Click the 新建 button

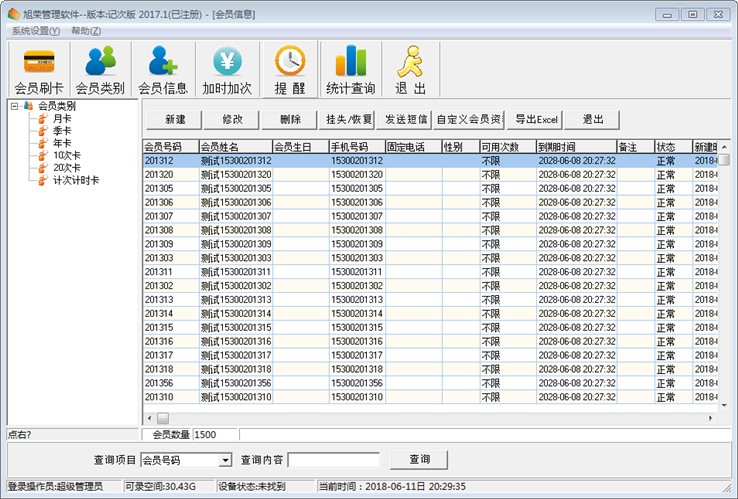tap(175, 120)
